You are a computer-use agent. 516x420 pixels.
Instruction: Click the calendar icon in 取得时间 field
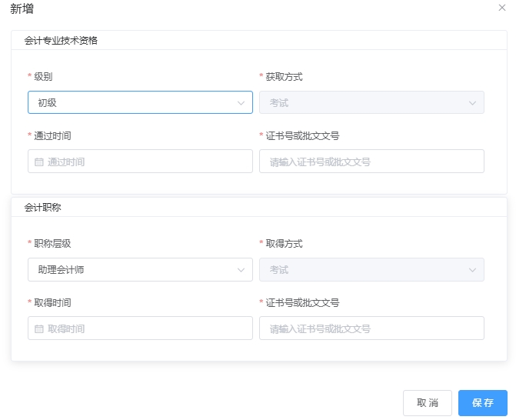pos(39,328)
